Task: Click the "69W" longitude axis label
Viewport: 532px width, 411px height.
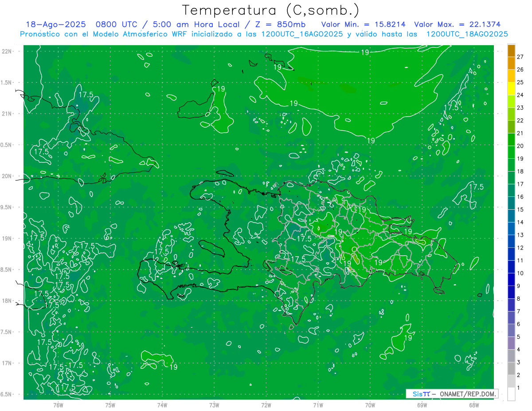Action: 422,405
